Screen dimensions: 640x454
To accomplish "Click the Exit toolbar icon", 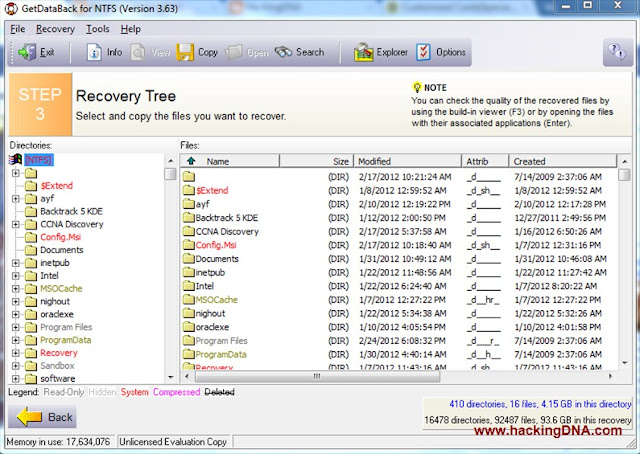I will coord(27,52).
